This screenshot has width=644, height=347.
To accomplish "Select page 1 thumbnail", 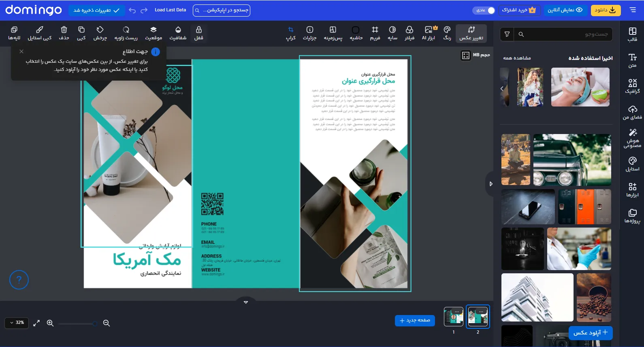I will 454,316.
